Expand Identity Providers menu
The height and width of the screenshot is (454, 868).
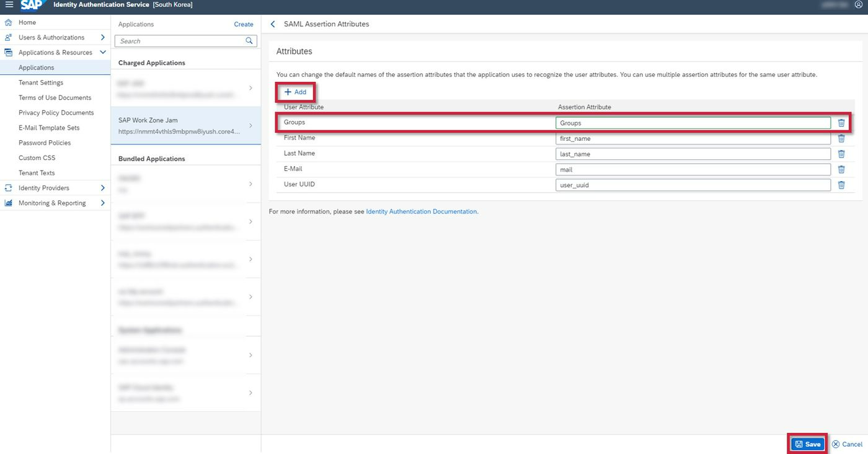[x=103, y=188]
